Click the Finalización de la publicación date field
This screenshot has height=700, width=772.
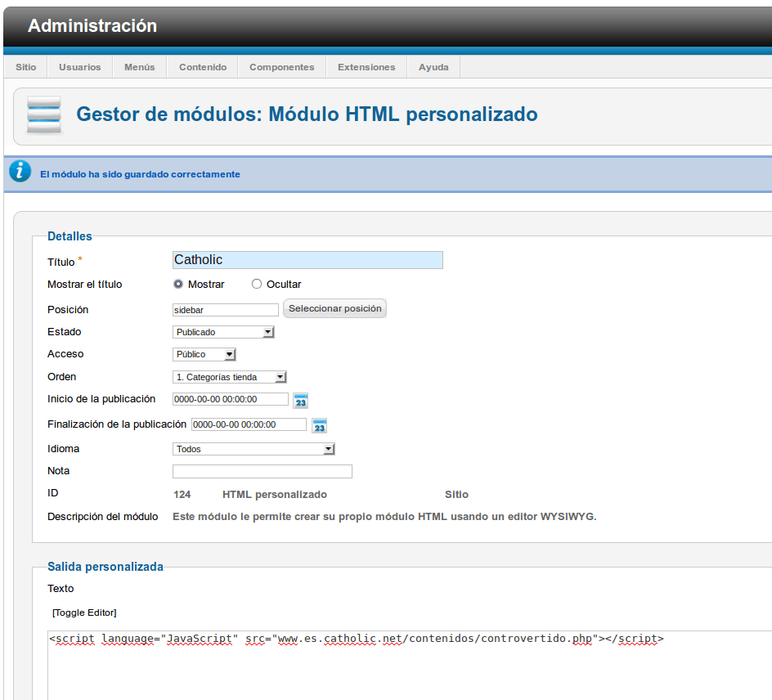[x=249, y=424]
